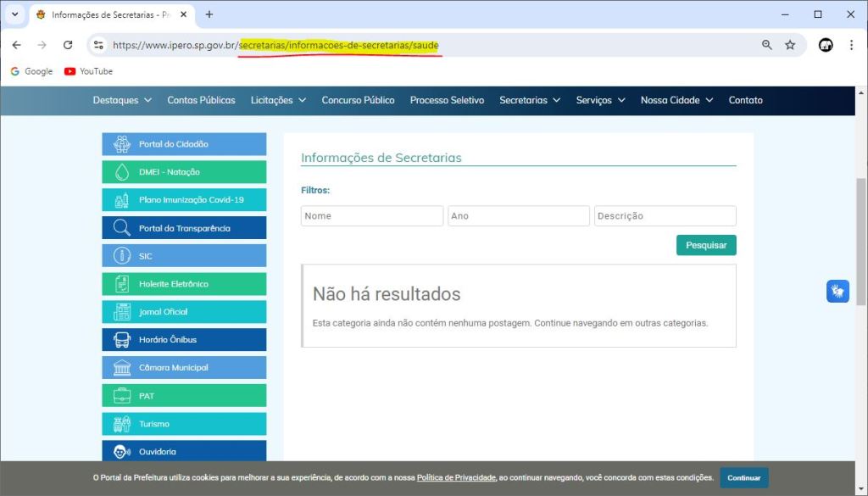This screenshot has width=868, height=496.
Task: Open the SIC information icon
Action: click(122, 256)
